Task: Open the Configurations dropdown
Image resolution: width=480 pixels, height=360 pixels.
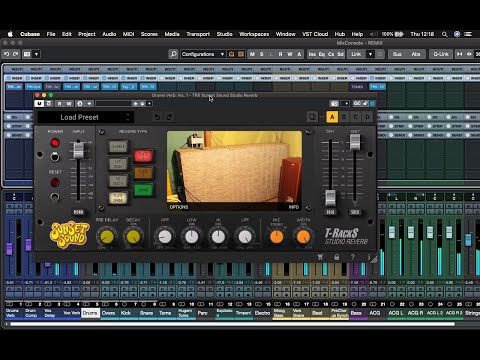Action: click(x=203, y=54)
